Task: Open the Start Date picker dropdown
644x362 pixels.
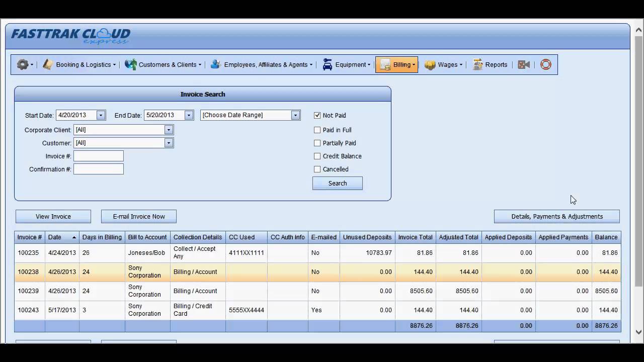Action: 101,115
